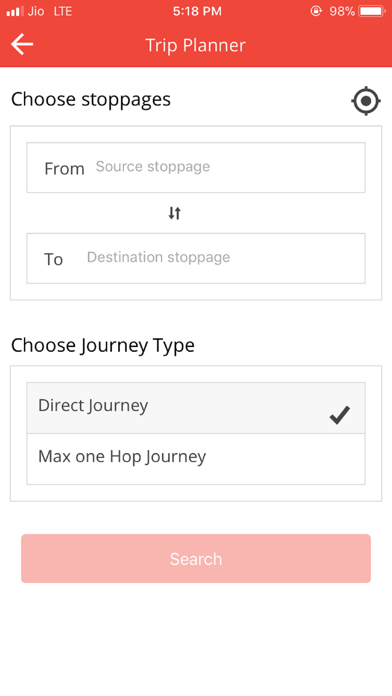Tap the 98% battery percentage
The height and width of the screenshot is (696, 392).
coord(341,12)
